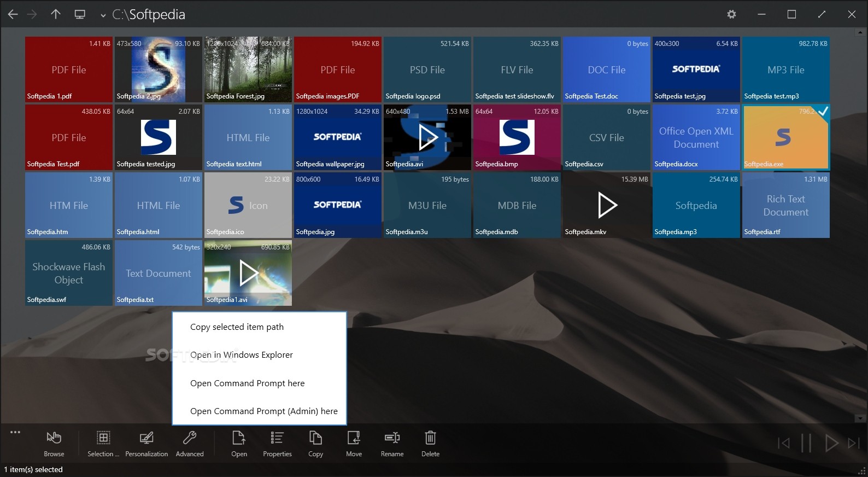Choose Open Command Prompt here
Viewport: 868px width, 477px height.
tap(260, 383)
